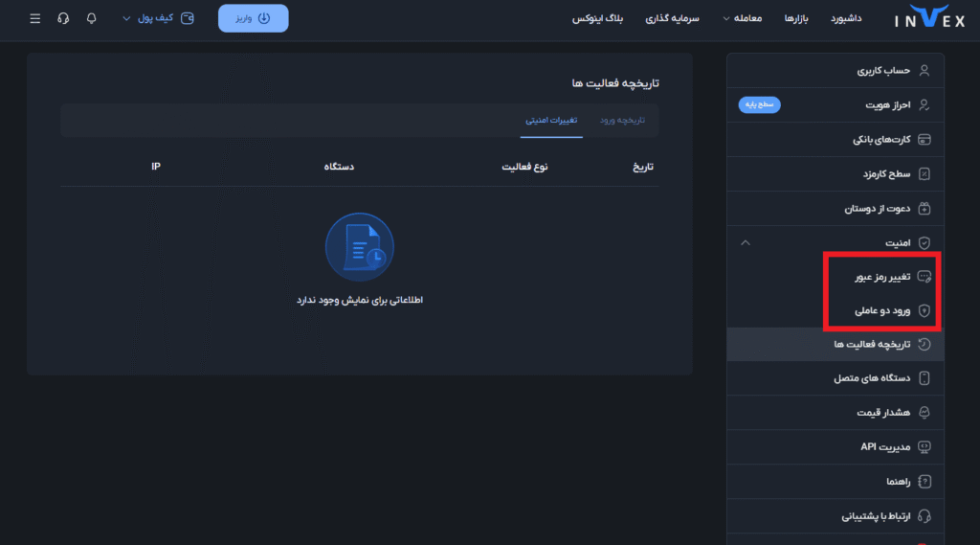Open the hamburger menu icon

pyautogui.click(x=35, y=18)
